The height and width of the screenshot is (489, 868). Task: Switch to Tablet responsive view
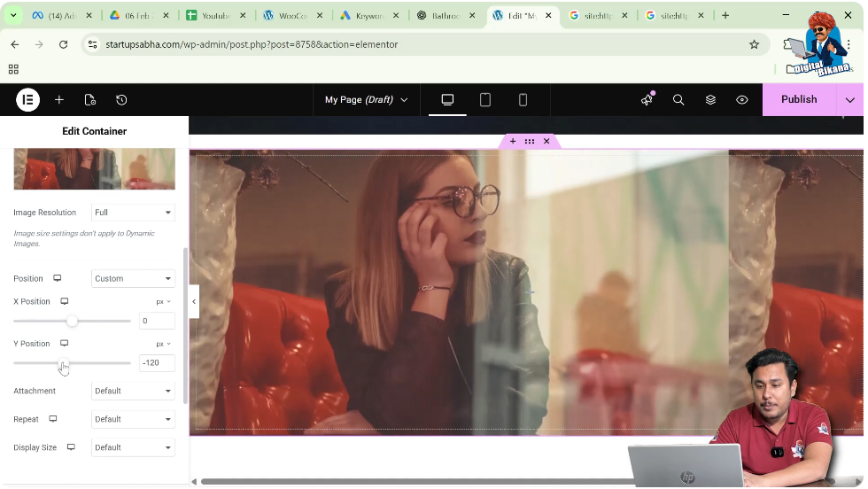click(x=485, y=100)
